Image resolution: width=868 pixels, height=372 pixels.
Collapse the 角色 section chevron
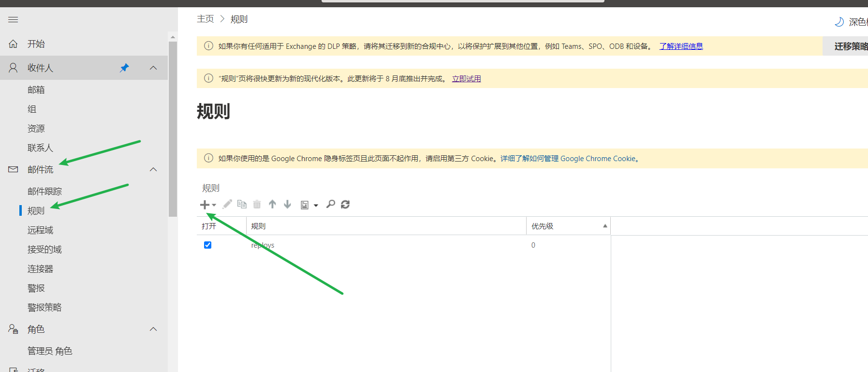153,329
